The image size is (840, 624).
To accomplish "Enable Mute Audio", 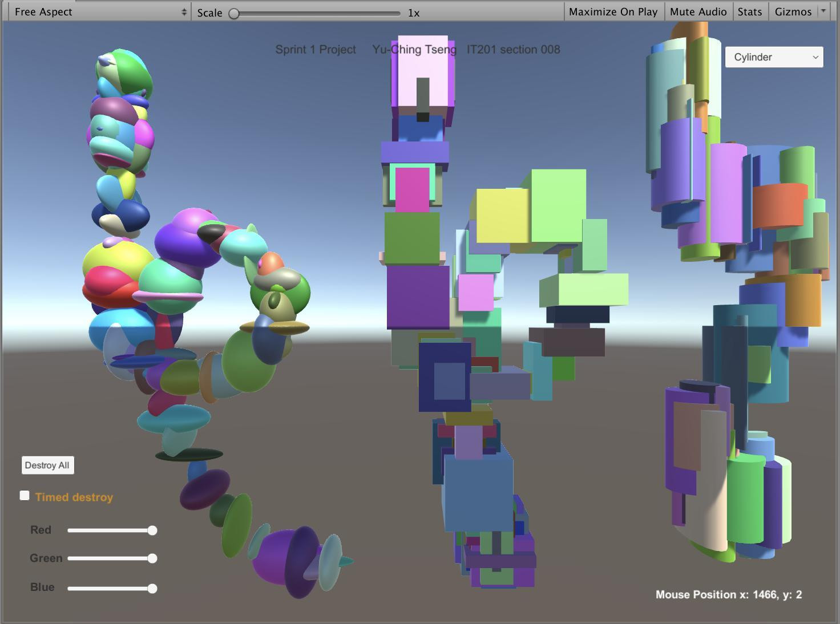I will pos(698,11).
